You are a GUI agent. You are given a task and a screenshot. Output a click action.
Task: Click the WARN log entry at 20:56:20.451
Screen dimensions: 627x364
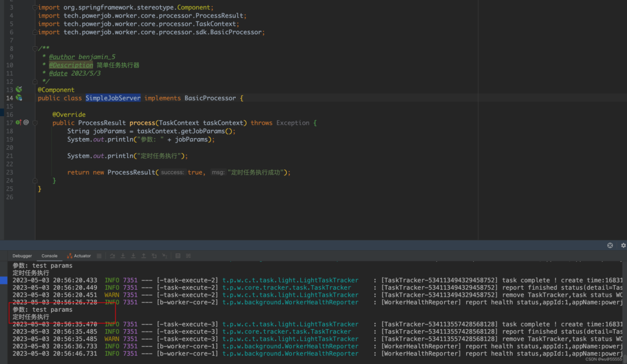pos(318,295)
